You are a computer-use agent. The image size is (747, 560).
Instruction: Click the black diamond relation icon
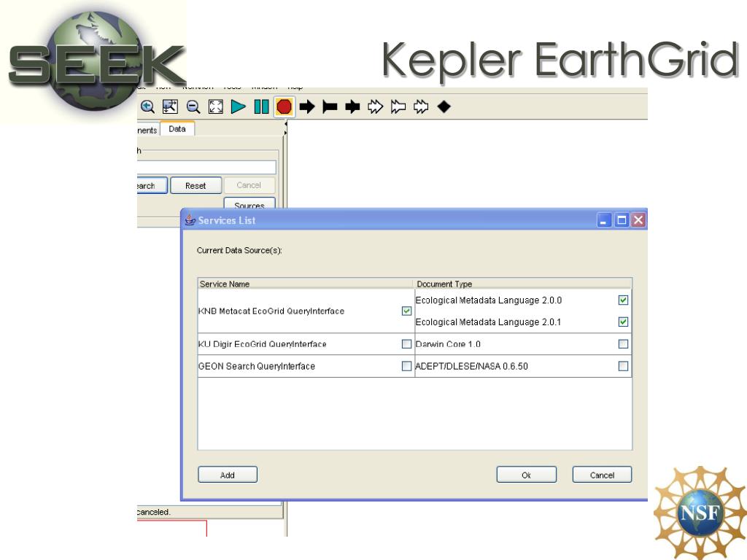tap(444, 106)
